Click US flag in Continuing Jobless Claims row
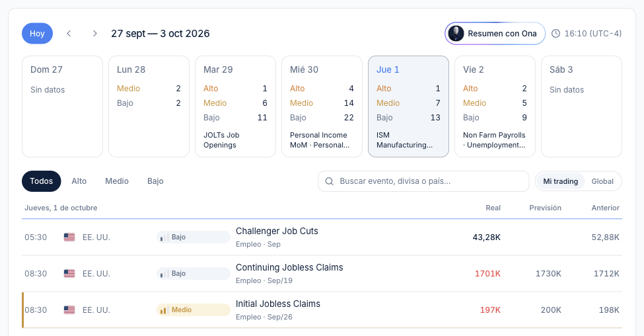This screenshot has width=644, height=336. coord(69,273)
